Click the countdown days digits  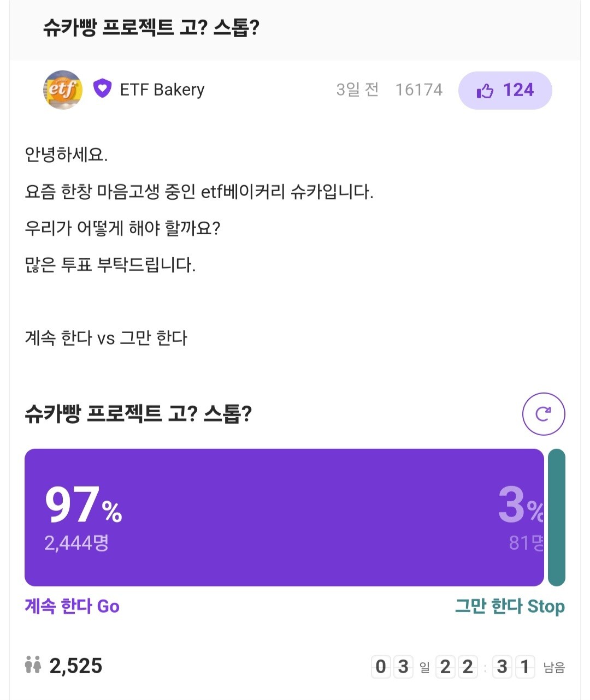[x=392, y=667]
